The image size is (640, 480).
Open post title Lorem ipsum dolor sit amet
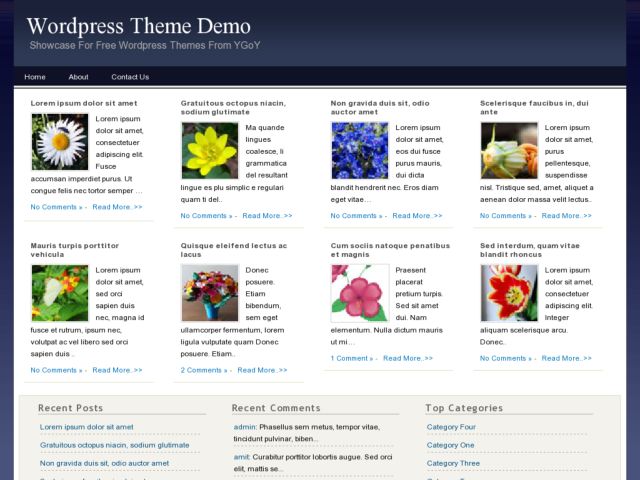tap(84, 103)
